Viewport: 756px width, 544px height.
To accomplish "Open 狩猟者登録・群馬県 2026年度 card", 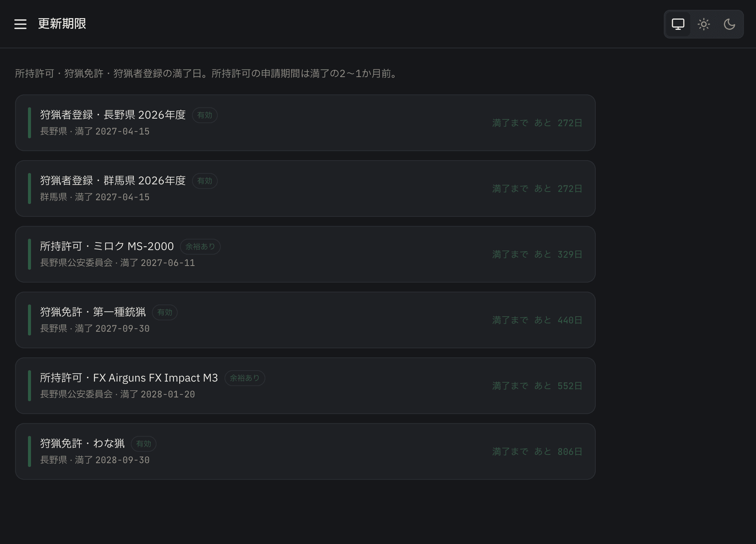I will tap(305, 189).
